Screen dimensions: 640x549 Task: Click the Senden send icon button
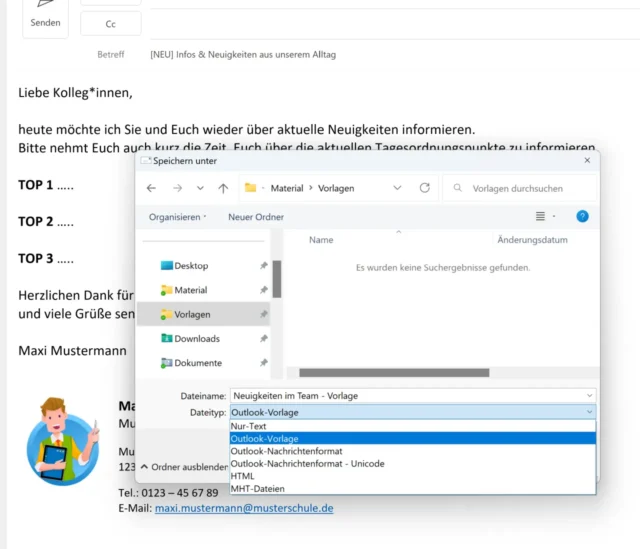(45, 14)
